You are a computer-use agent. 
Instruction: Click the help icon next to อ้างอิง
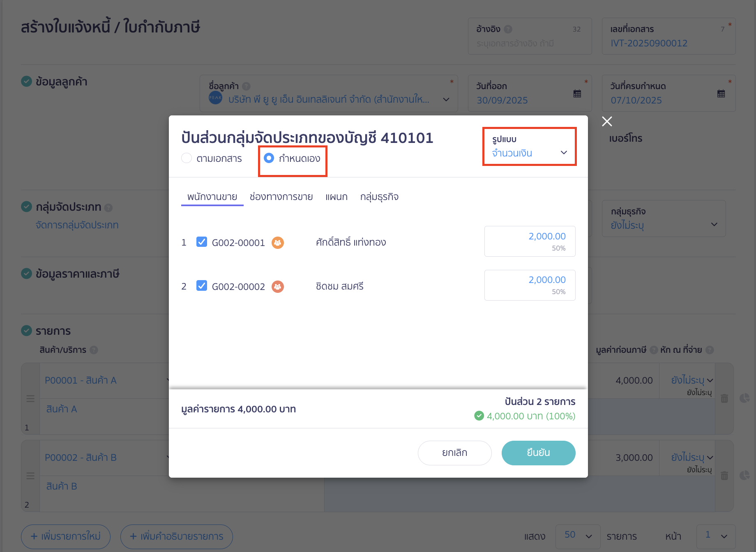pyautogui.click(x=508, y=29)
